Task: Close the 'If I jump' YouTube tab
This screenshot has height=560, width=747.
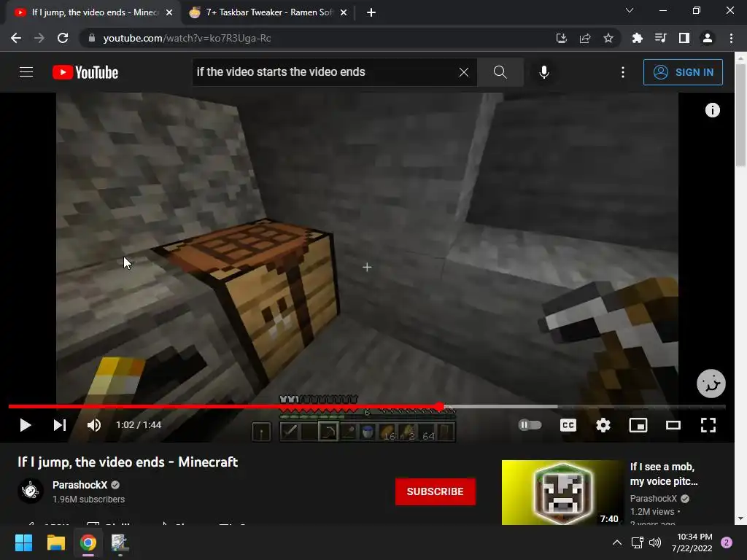Action: coord(169,12)
